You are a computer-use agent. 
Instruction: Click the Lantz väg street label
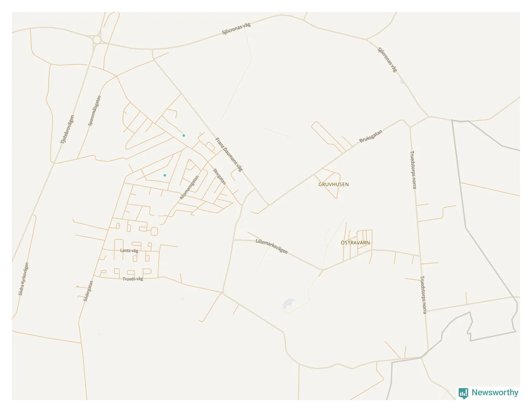[129, 251]
